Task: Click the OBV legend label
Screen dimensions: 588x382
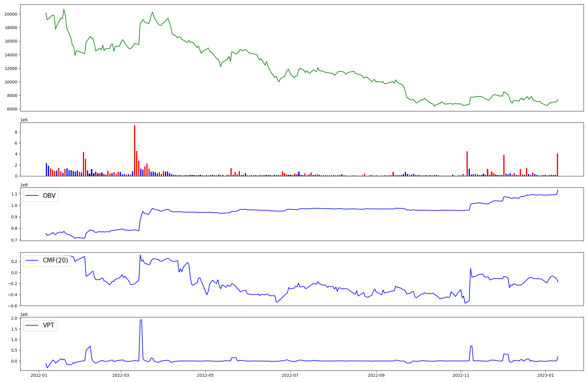Action: pos(49,196)
